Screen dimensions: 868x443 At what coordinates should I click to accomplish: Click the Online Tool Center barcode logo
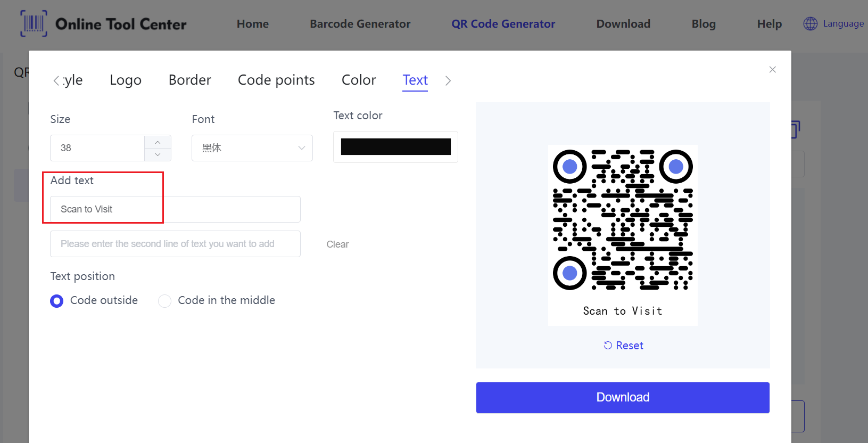coord(34,23)
